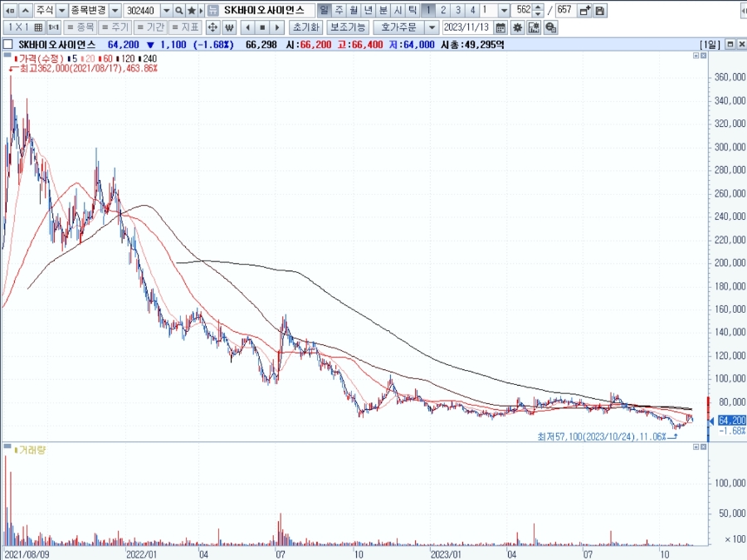Click the stop square playback button
The height and width of the screenshot is (560, 747).
coord(262,27)
